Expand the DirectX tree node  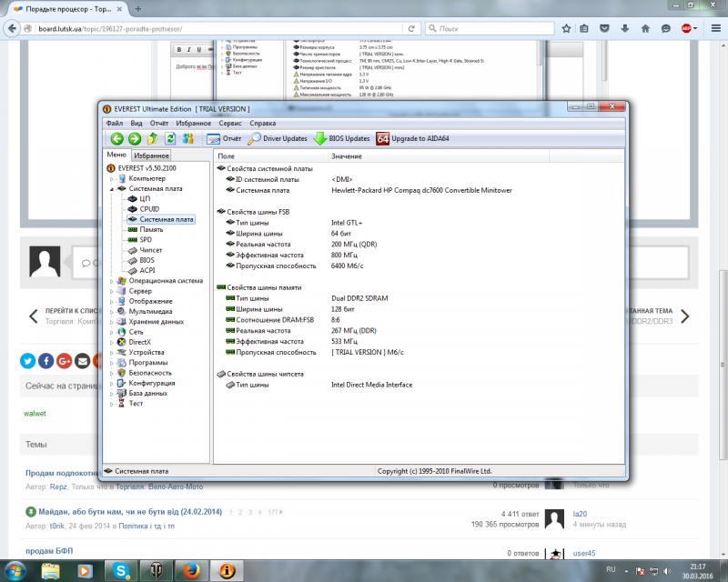(113, 342)
